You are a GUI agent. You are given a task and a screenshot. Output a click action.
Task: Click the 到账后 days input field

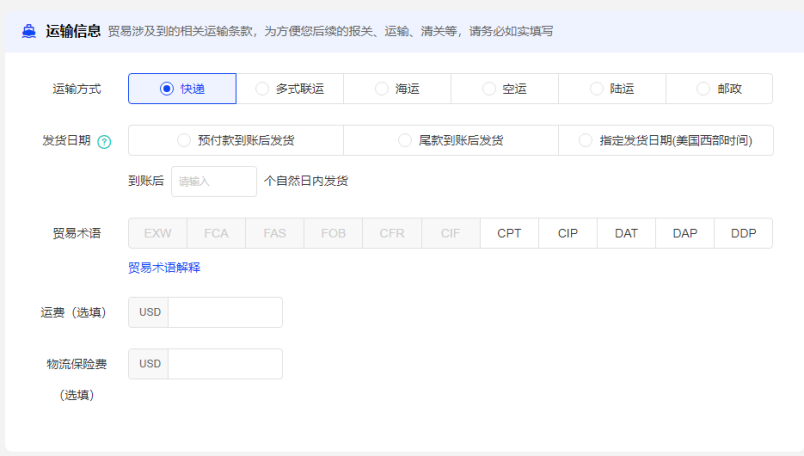214,182
